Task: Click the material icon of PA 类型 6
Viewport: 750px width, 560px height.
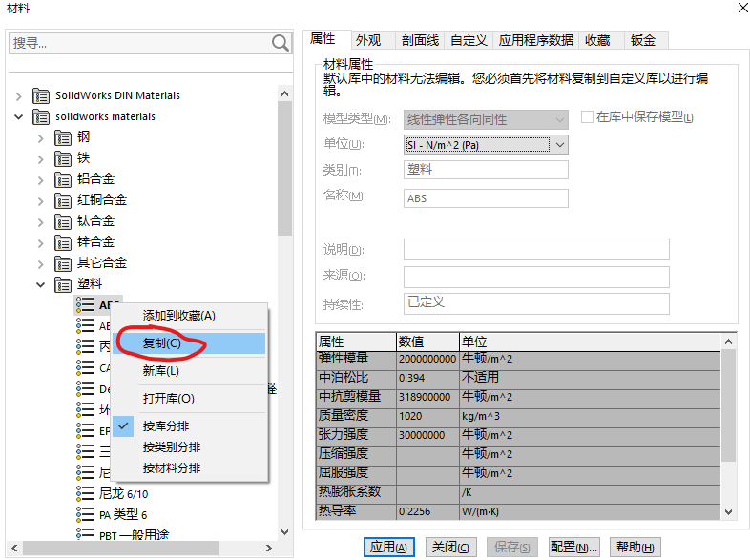Action: point(85,514)
